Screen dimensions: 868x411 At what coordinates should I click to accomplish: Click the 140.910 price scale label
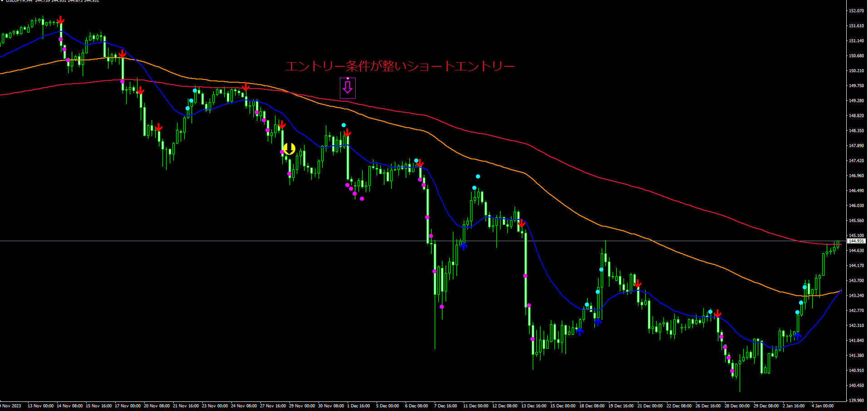856,371
